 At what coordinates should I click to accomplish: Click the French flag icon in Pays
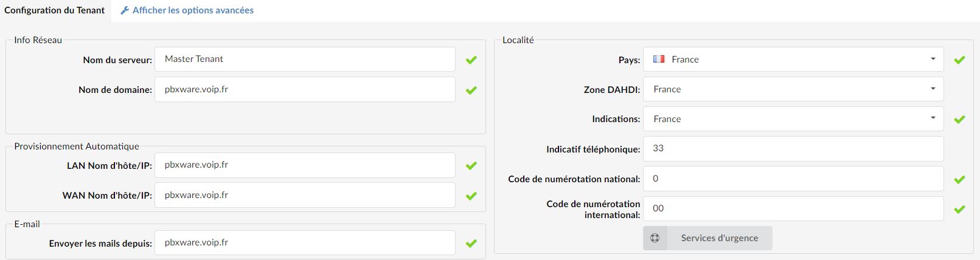pos(659,60)
